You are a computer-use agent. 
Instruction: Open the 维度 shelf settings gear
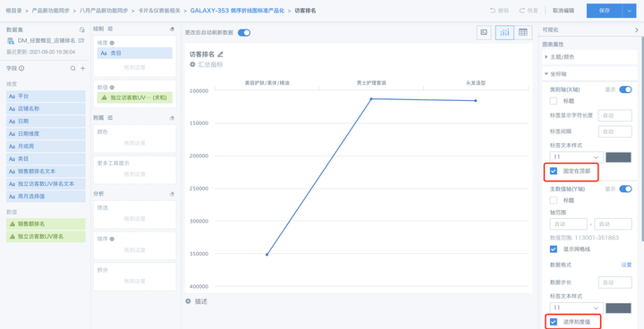[112, 43]
